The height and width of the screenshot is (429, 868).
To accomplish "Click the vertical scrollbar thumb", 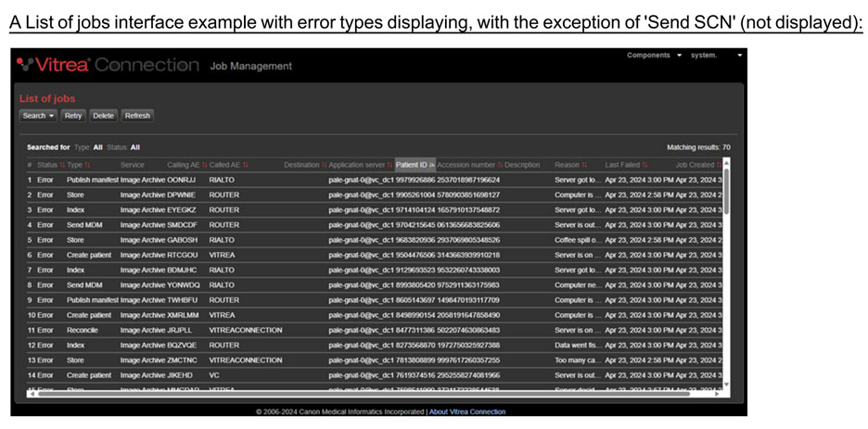I will click(x=726, y=191).
